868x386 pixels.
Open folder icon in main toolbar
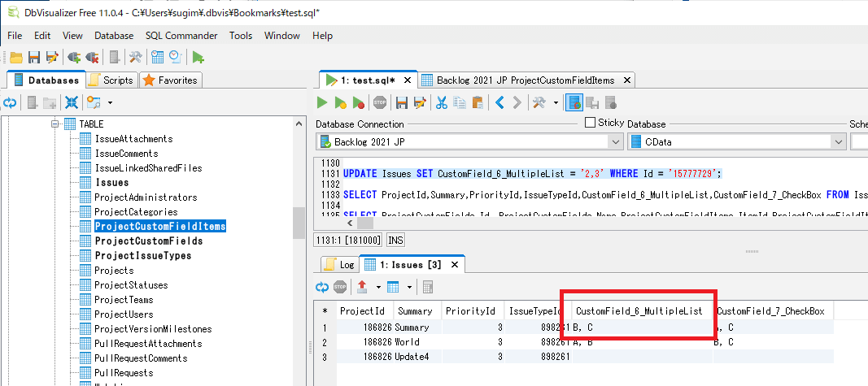tap(16, 57)
